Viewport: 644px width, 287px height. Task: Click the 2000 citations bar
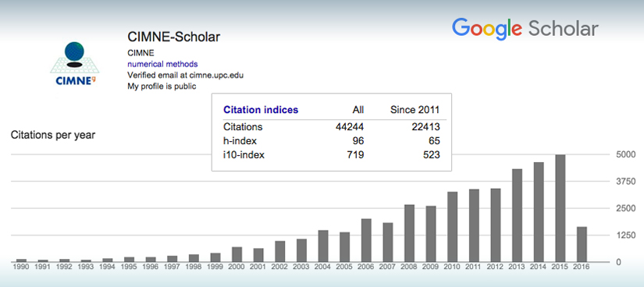[x=237, y=254]
